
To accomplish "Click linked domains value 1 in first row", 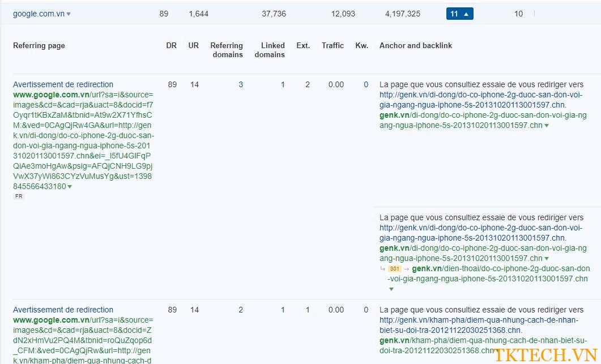I will pyautogui.click(x=283, y=84).
